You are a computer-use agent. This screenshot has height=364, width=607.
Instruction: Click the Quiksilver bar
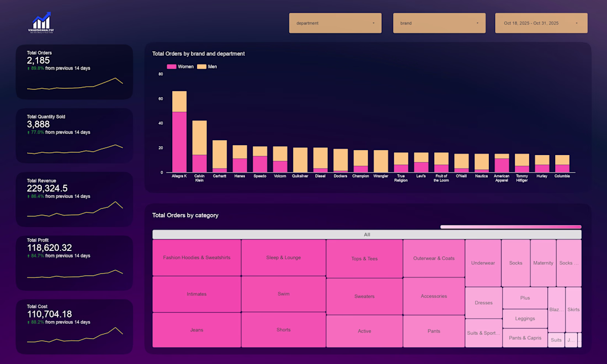click(300, 160)
